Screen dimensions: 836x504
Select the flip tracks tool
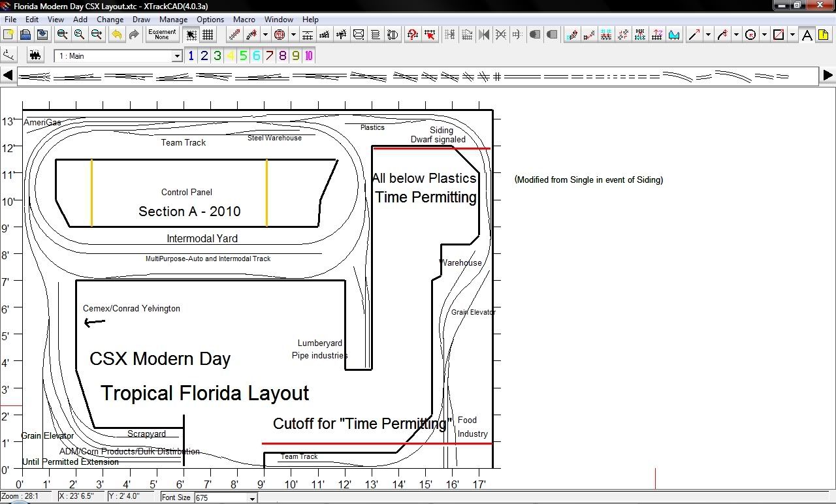point(484,35)
